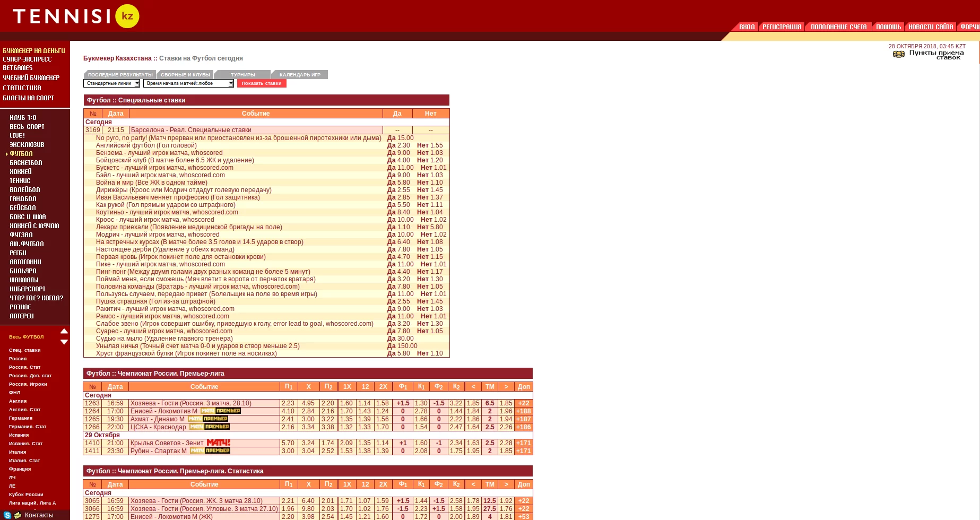Click Матч Премьер badge on ЦСКА - Краснодар row
980x520 pixels.
210,427
